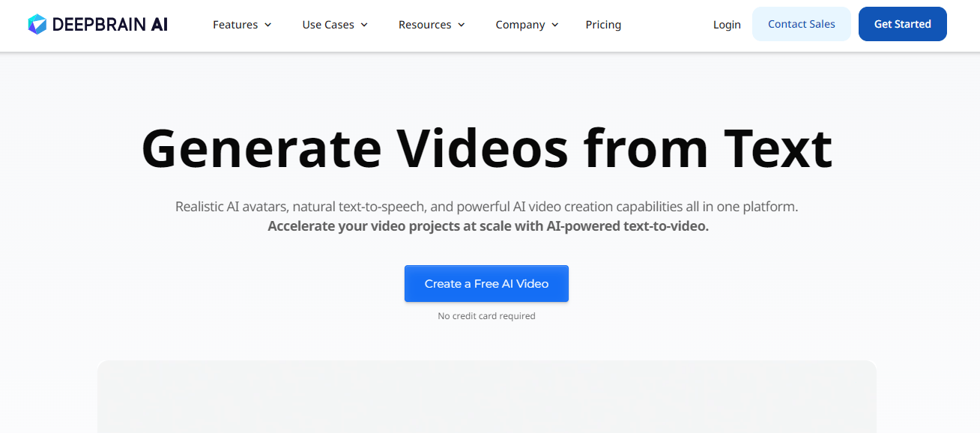Click the video preview panel below the button
980x433 pixels.
486,397
